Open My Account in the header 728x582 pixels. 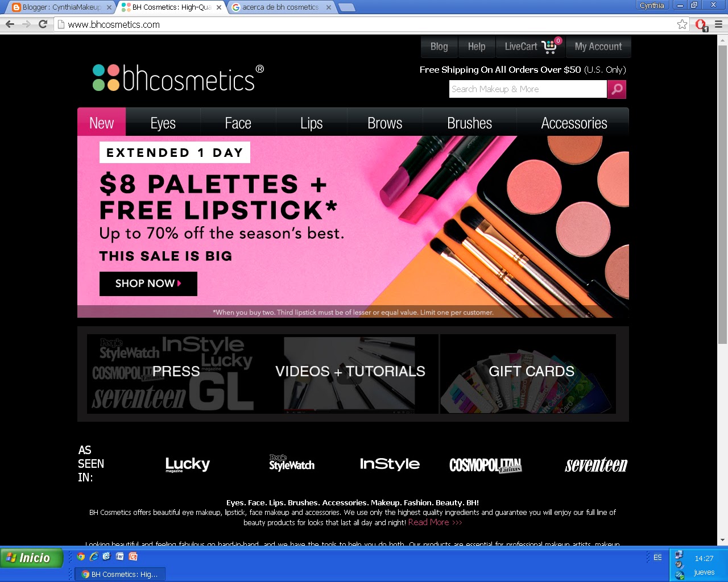click(x=598, y=47)
